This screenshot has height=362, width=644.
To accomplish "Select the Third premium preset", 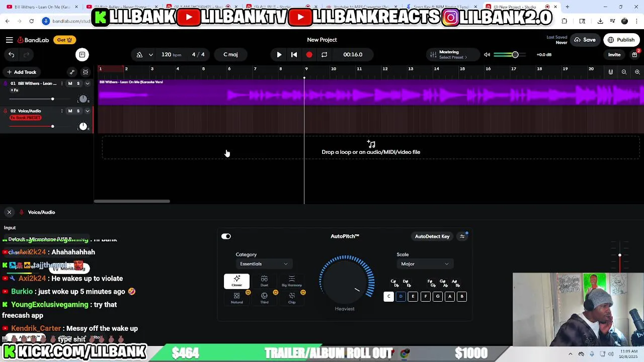I will coord(264,298).
